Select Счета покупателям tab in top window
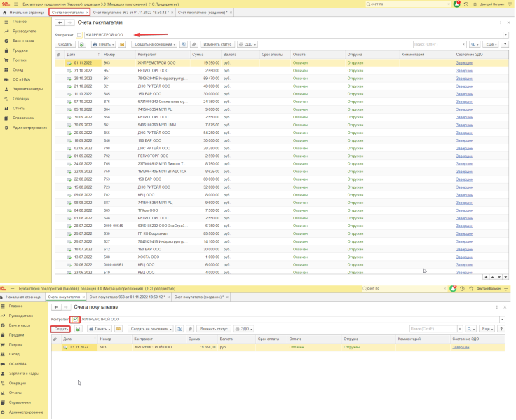 68,13
